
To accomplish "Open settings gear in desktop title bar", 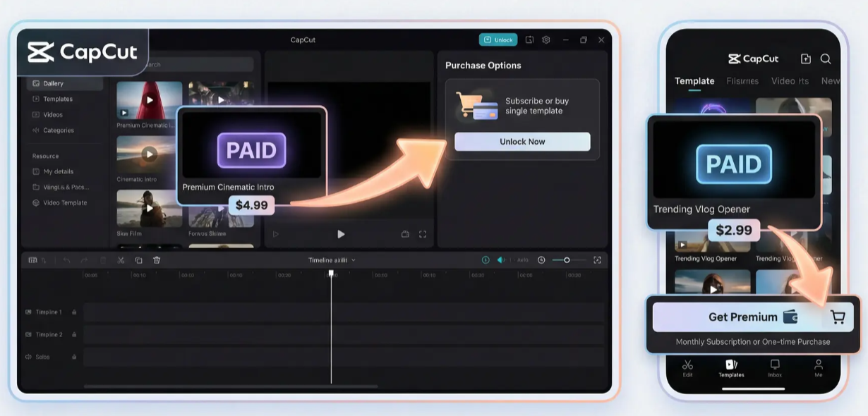I will tap(546, 40).
